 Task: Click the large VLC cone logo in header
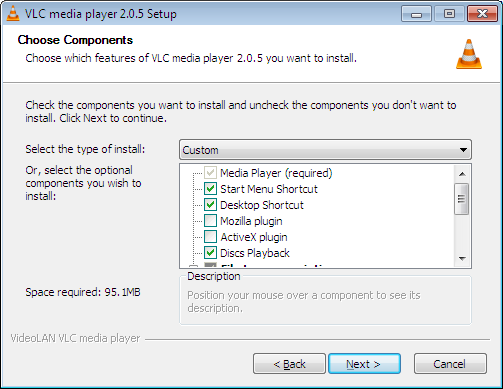[x=469, y=54]
